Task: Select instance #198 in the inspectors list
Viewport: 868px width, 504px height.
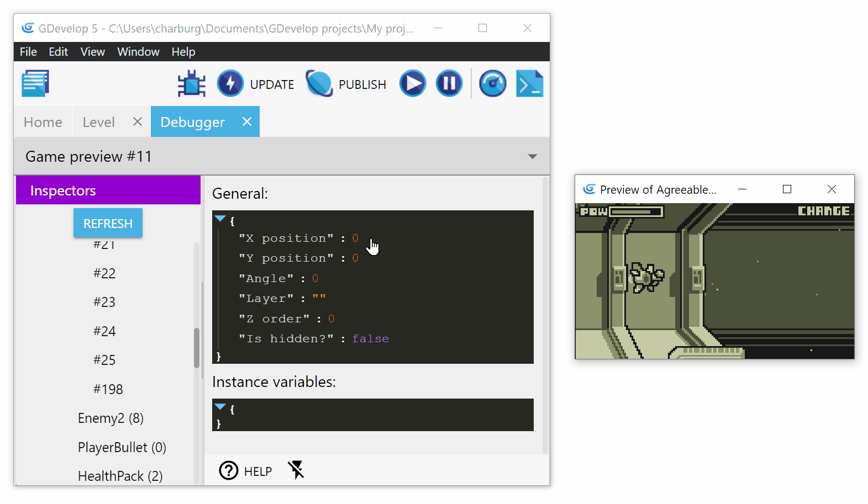Action: point(108,389)
